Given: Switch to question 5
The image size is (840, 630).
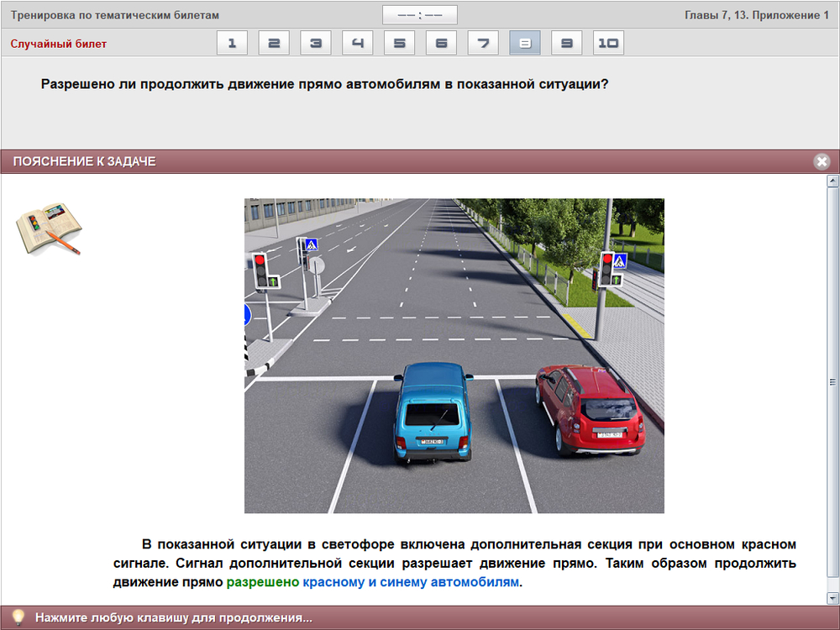Looking at the screenshot, I should click(400, 44).
